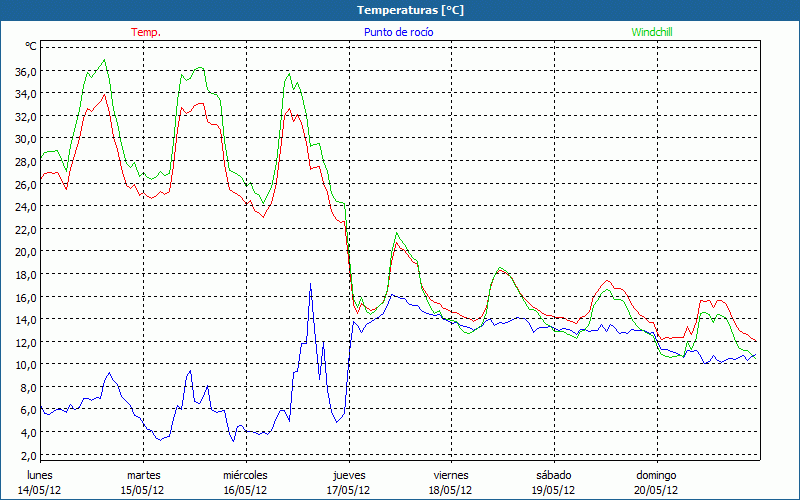This screenshot has width=800, height=500.
Task: Select the blue Punto de rocío legend label
Action: (x=398, y=32)
